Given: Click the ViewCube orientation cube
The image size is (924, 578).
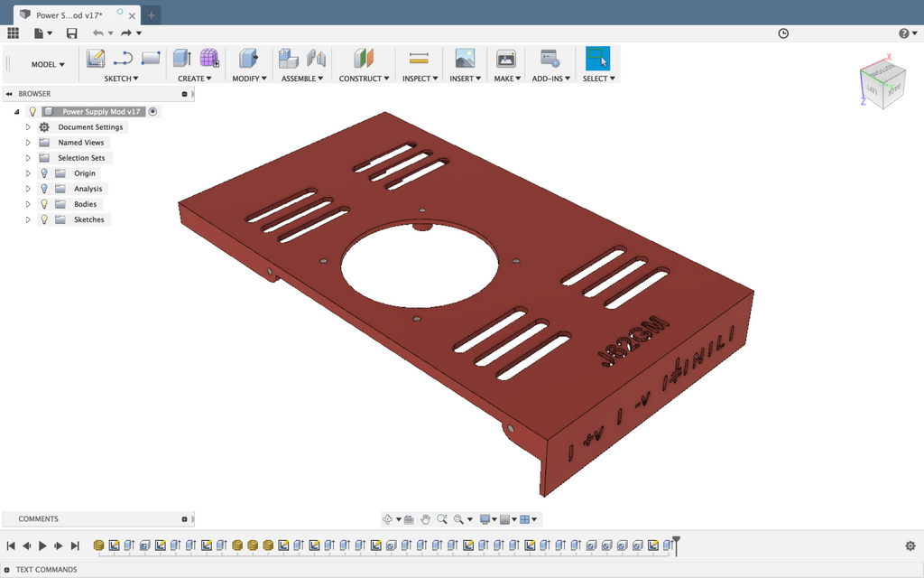Looking at the screenshot, I should (x=882, y=86).
